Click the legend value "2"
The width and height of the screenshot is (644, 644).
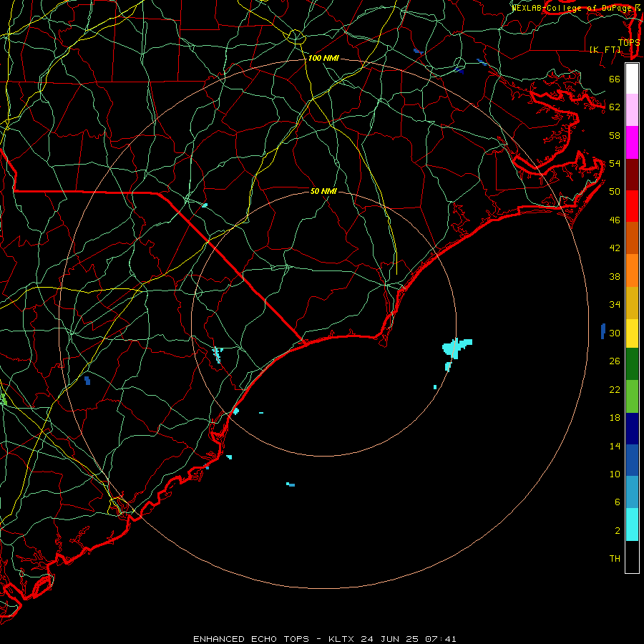coord(617,531)
